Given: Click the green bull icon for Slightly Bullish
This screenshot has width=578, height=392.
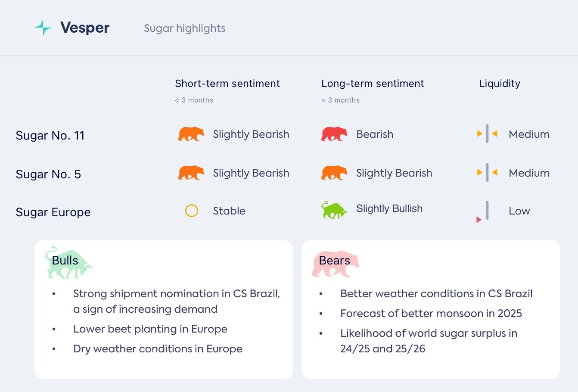Looking at the screenshot, I should 334,210.
